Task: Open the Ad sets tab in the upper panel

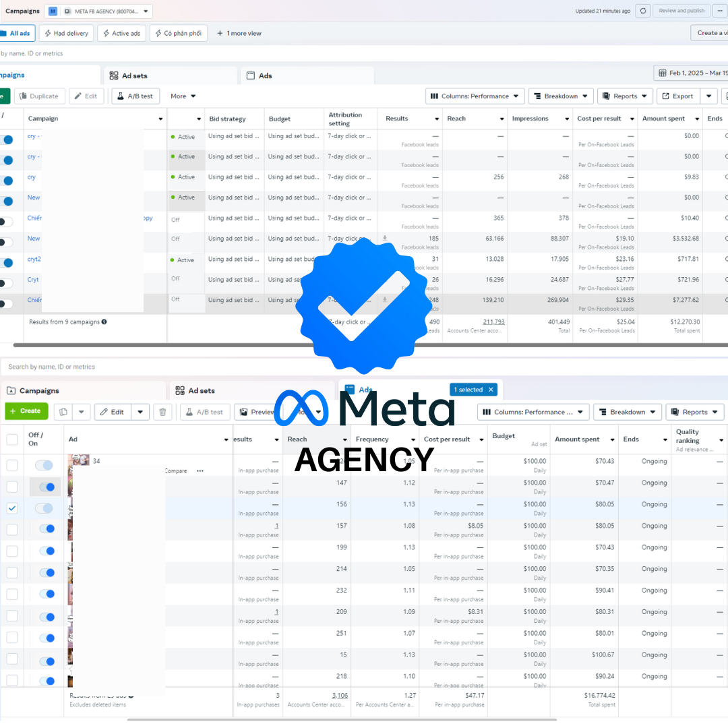Action: 170,75
